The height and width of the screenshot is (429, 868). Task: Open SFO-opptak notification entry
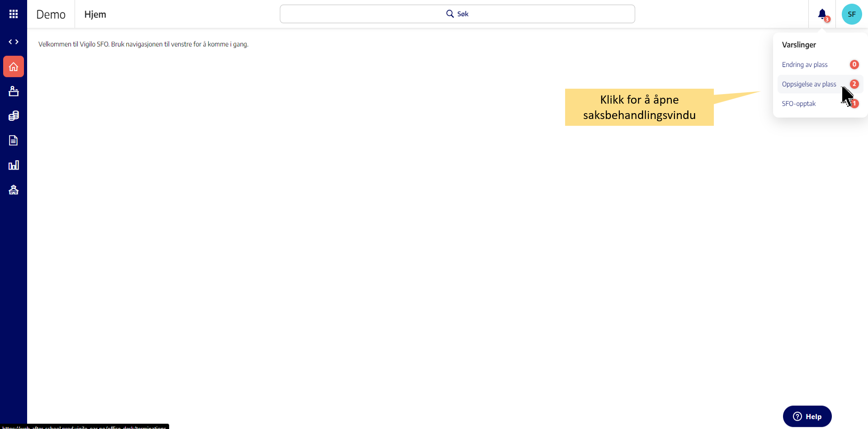pyautogui.click(x=799, y=104)
